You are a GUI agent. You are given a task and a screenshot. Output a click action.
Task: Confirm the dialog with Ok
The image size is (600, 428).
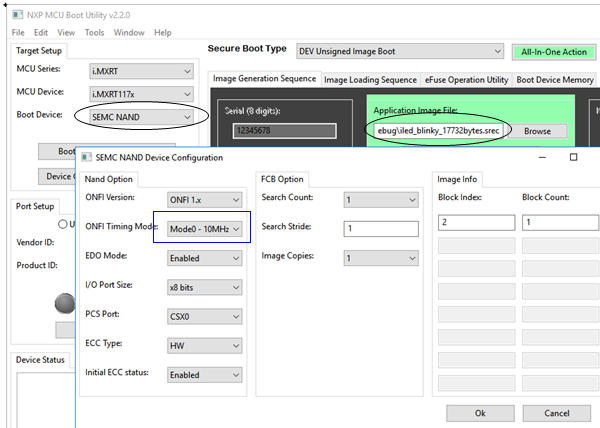pyautogui.click(x=480, y=413)
